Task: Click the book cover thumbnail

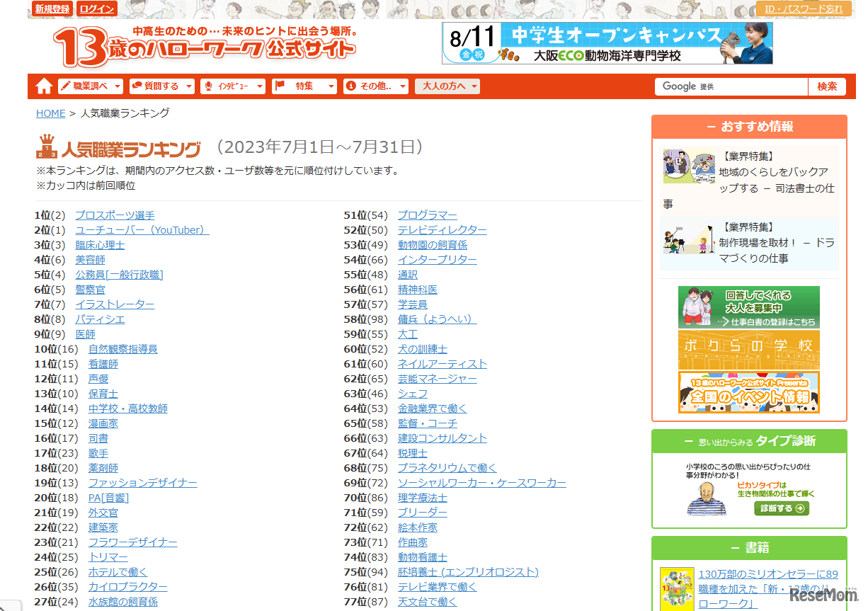Action: click(677, 589)
